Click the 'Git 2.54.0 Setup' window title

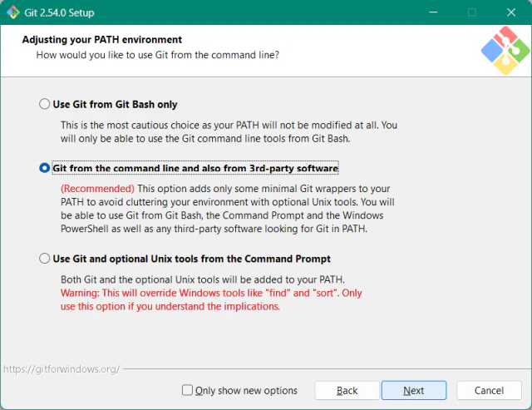pos(59,13)
